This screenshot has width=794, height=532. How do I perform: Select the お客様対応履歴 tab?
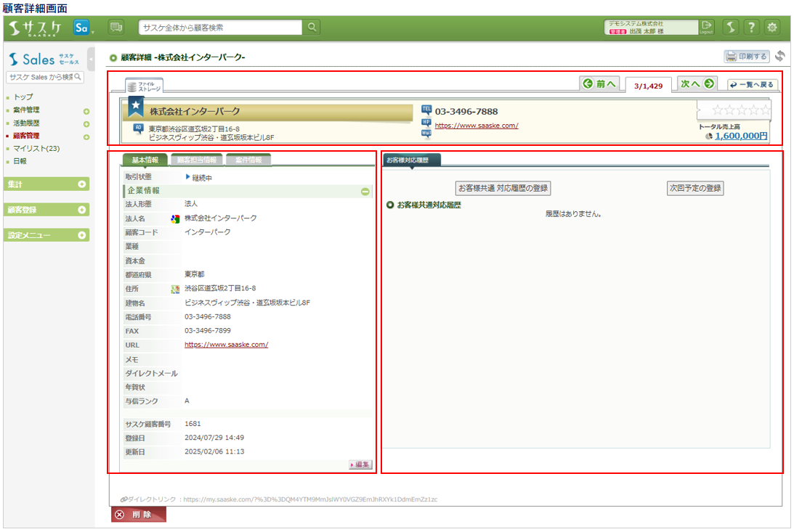pos(412,160)
